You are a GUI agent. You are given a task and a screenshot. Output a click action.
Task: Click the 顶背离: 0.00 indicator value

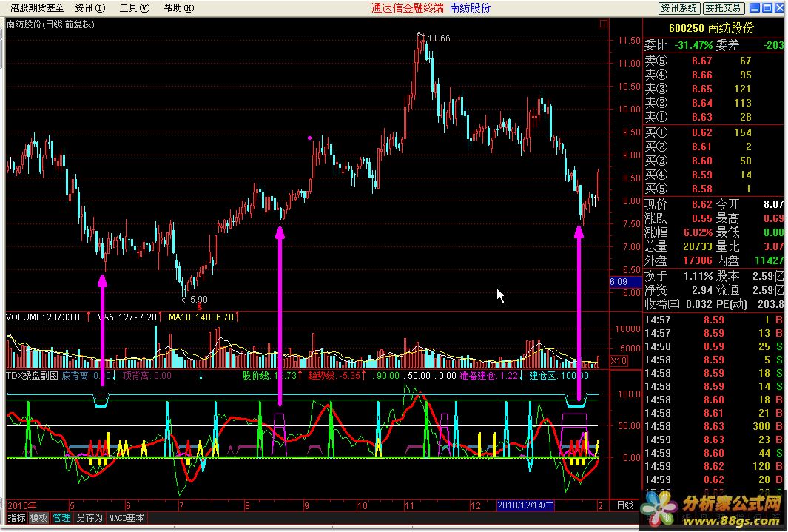click(x=147, y=376)
